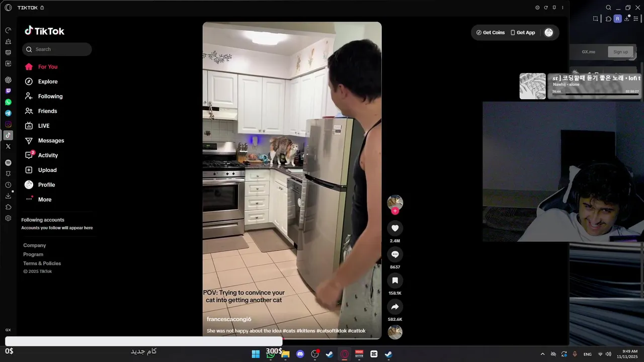
Task: Click the Get App button
Action: pos(523,33)
